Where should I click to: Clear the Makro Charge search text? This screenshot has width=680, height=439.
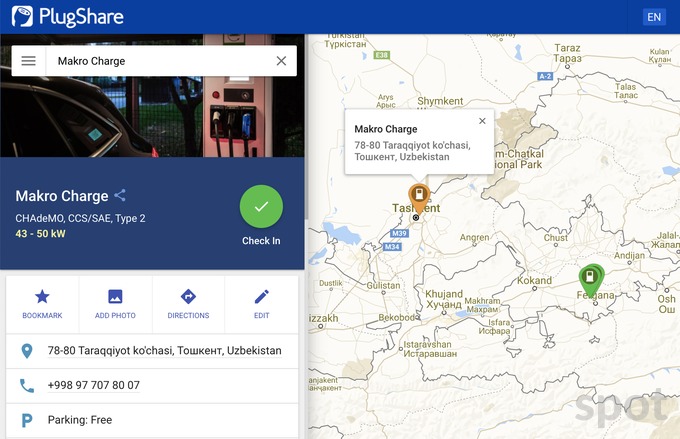point(281,61)
